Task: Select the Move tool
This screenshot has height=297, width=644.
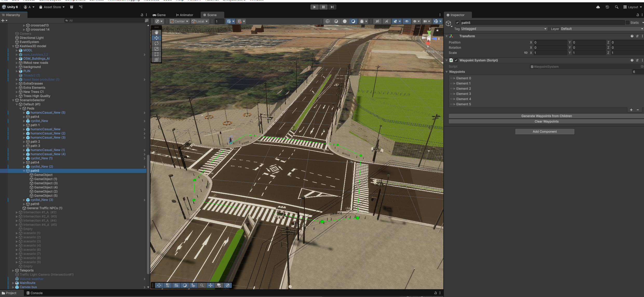Action: pos(156,38)
